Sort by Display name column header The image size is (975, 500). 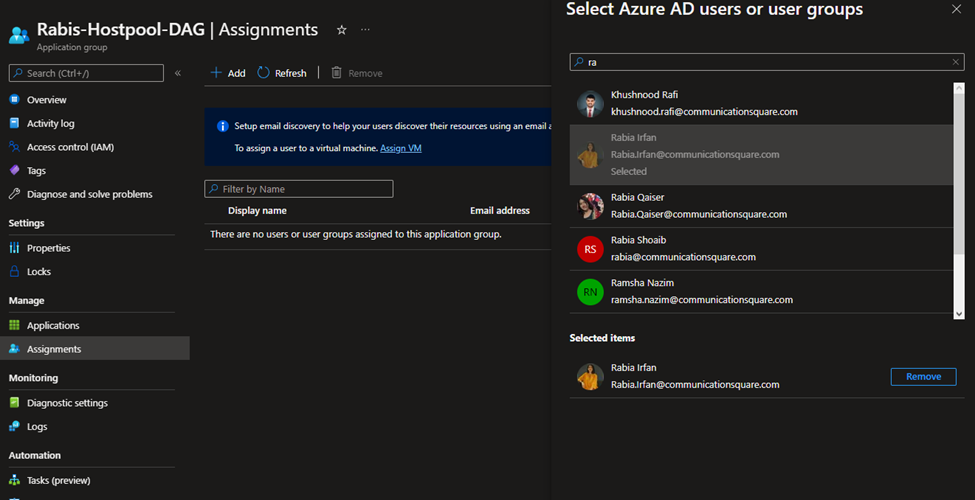pyautogui.click(x=257, y=210)
